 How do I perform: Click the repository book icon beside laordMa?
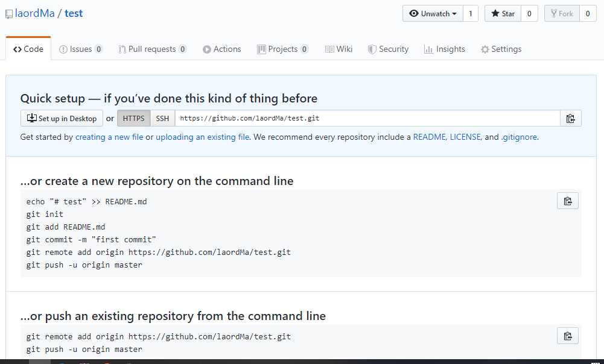tap(9, 14)
